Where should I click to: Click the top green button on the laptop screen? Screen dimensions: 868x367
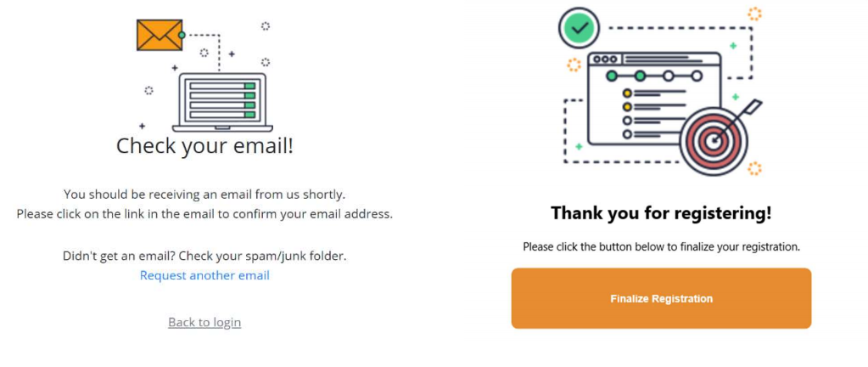click(249, 86)
